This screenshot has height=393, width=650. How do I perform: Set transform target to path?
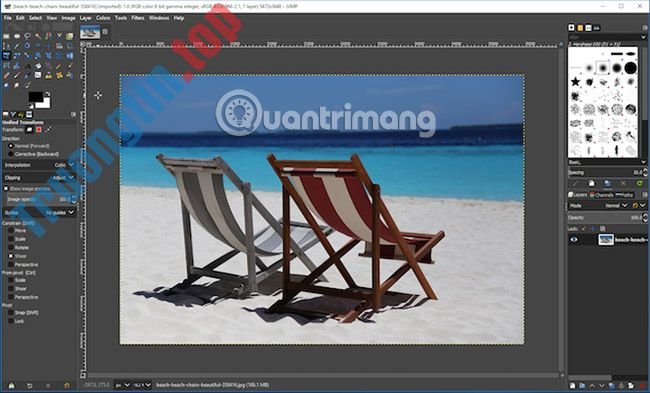[48, 130]
